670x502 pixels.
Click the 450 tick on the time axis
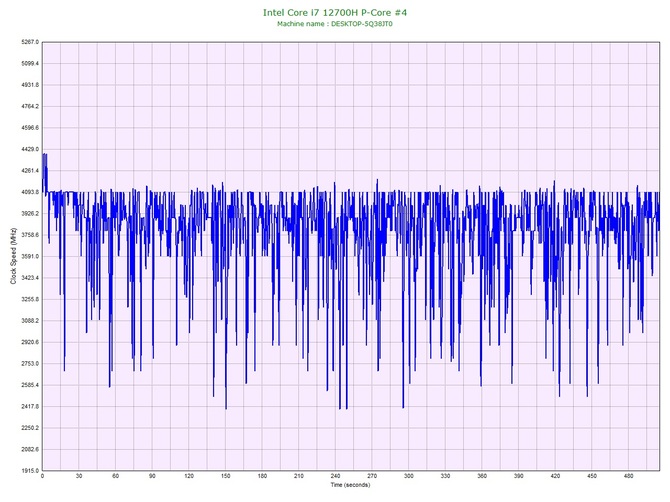click(x=592, y=476)
